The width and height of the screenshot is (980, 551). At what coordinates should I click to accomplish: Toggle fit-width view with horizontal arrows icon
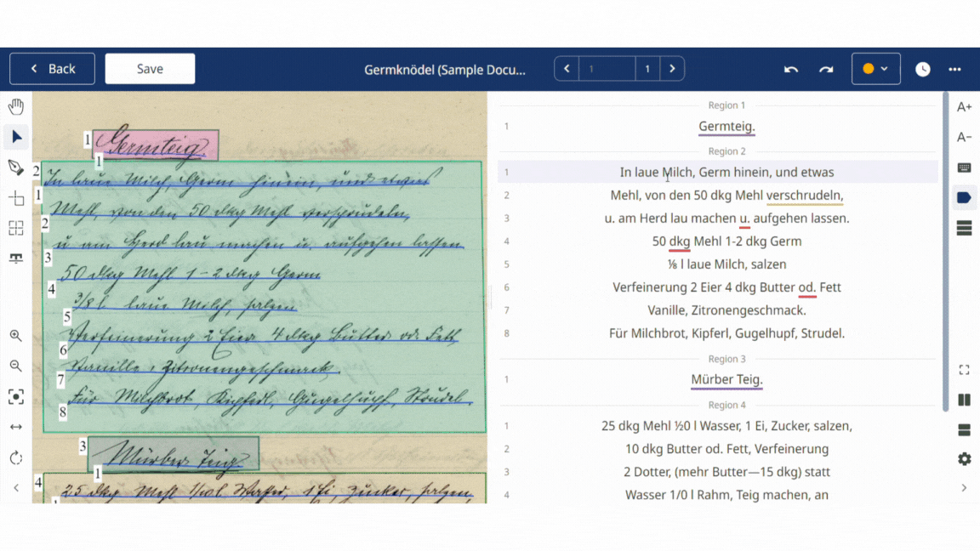(15, 427)
